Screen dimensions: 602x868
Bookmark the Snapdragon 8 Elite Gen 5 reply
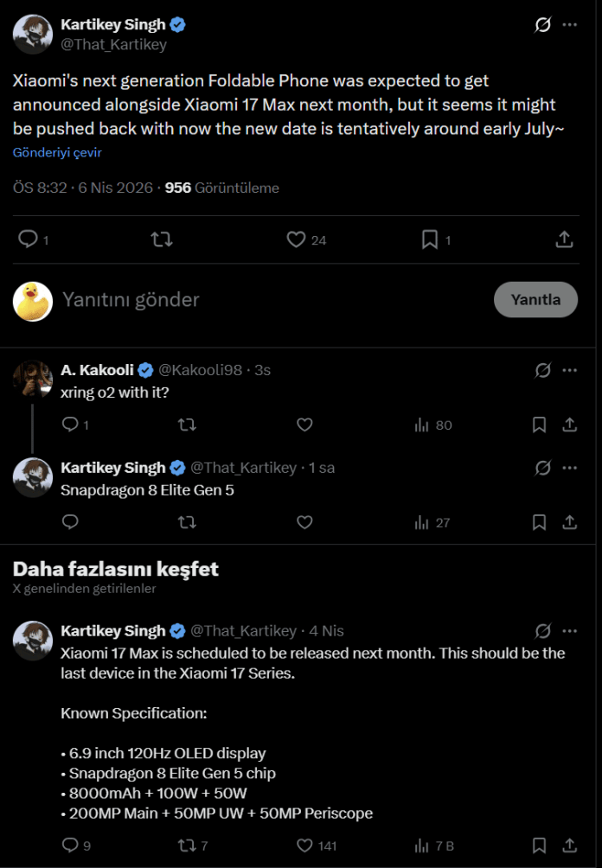539,522
